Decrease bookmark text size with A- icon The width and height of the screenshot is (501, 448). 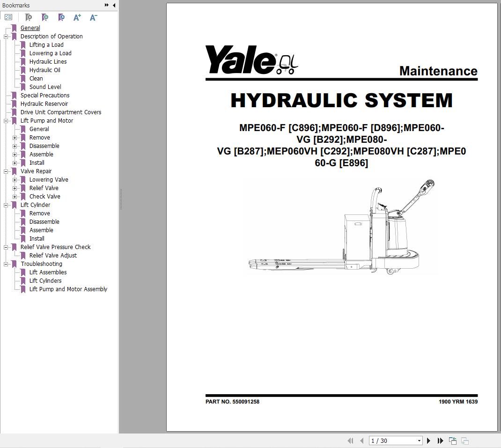93,17
